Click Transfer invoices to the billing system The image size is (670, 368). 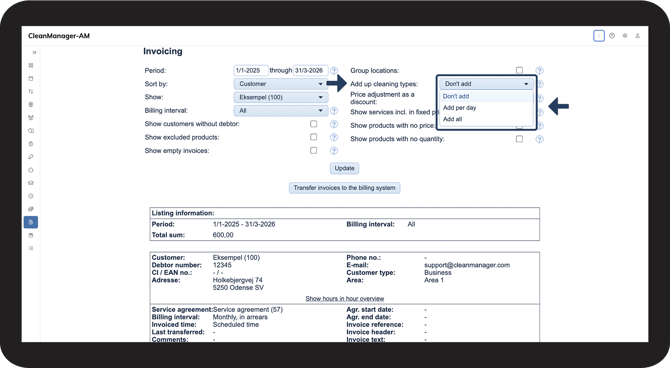click(344, 188)
